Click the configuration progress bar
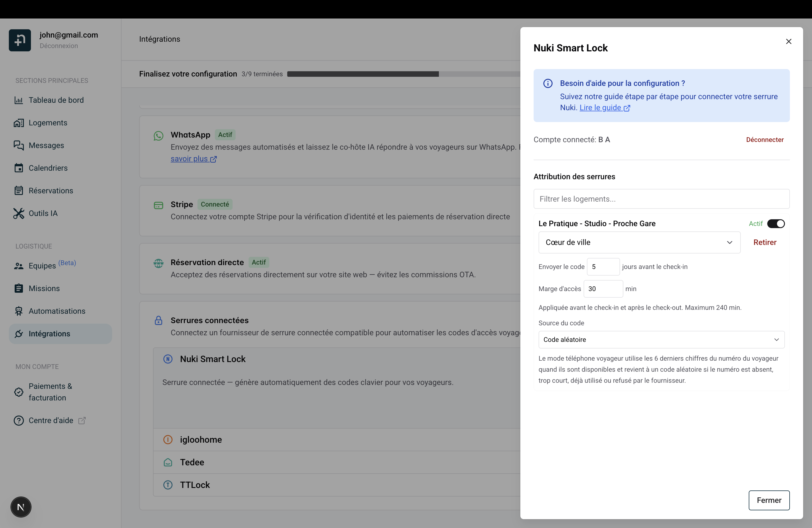The height and width of the screenshot is (528, 812). point(403,74)
